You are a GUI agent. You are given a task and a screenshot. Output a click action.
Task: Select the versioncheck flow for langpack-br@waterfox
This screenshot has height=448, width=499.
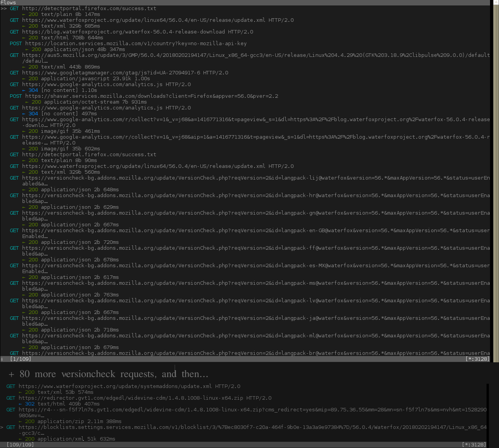tap(250, 353)
